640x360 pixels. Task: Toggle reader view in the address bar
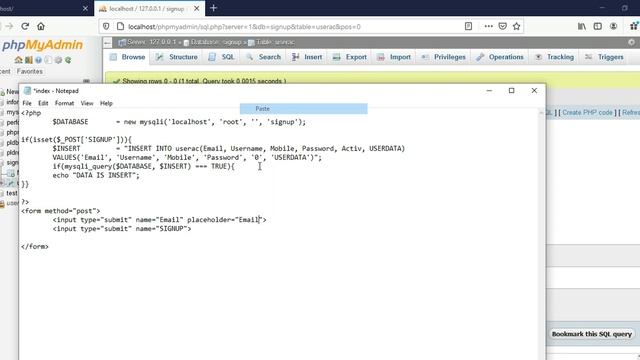pos(468,27)
